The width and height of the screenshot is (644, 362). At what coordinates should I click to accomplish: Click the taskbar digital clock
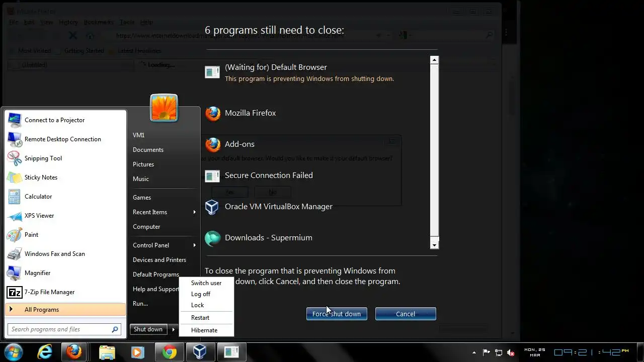coord(591,352)
